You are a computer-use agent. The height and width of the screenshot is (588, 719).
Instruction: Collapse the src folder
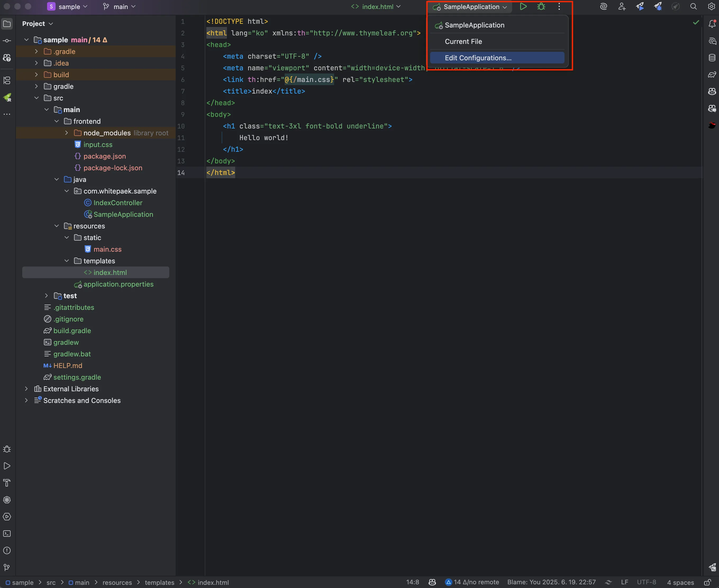(x=36, y=98)
